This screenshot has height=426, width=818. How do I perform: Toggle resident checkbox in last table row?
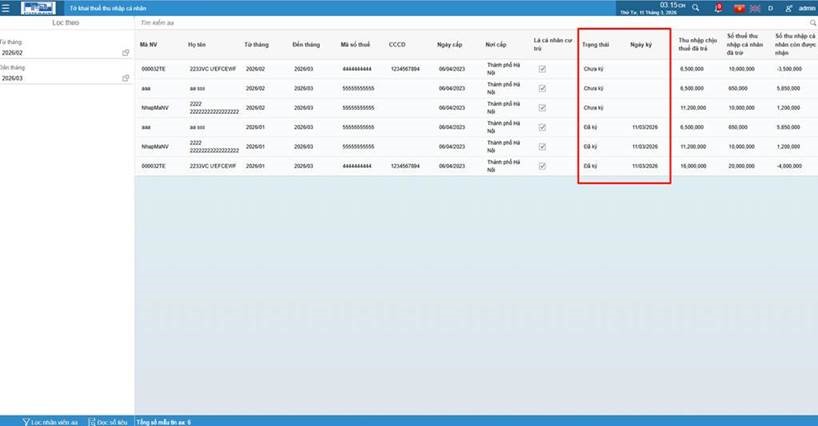[x=542, y=166]
